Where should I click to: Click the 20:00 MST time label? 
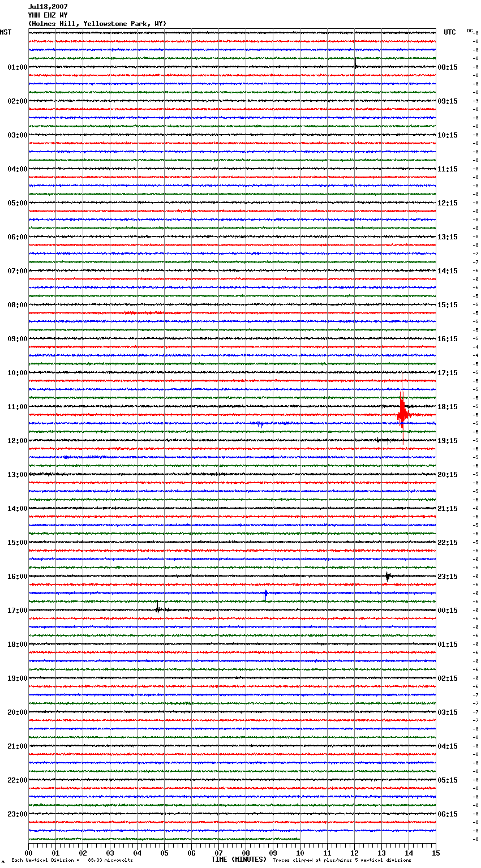[17, 712]
